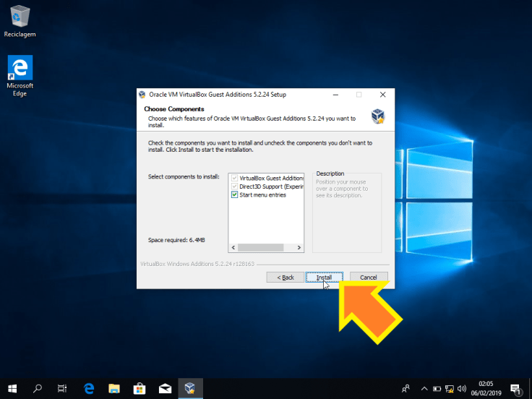
Task: Open File Explorer from the taskbar
Action: pyautogui.click(x=115, y=389)
